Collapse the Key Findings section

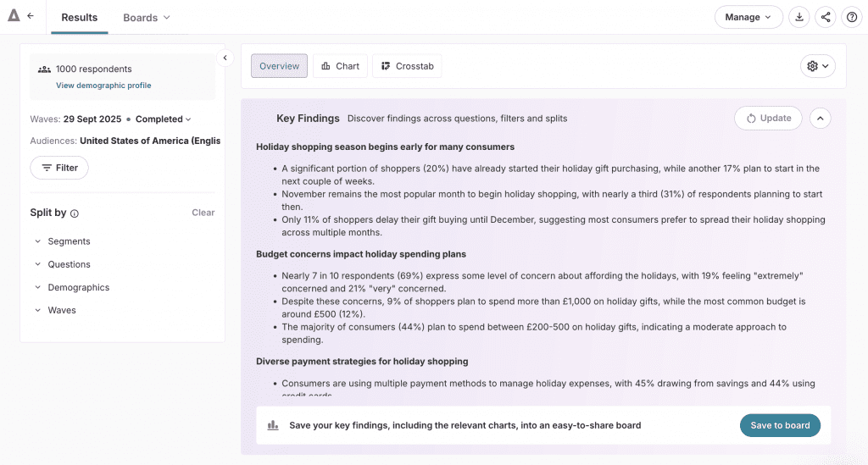820,119
